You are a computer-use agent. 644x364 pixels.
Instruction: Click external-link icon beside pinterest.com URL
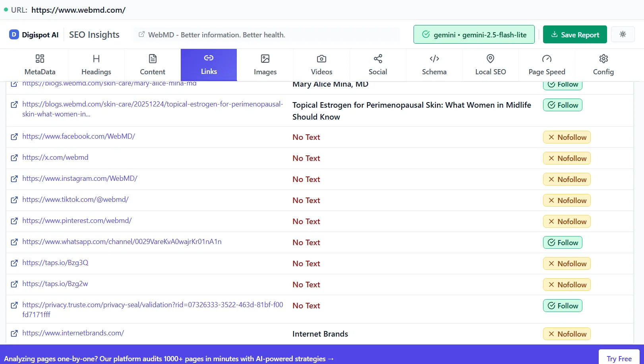(14, 221)
